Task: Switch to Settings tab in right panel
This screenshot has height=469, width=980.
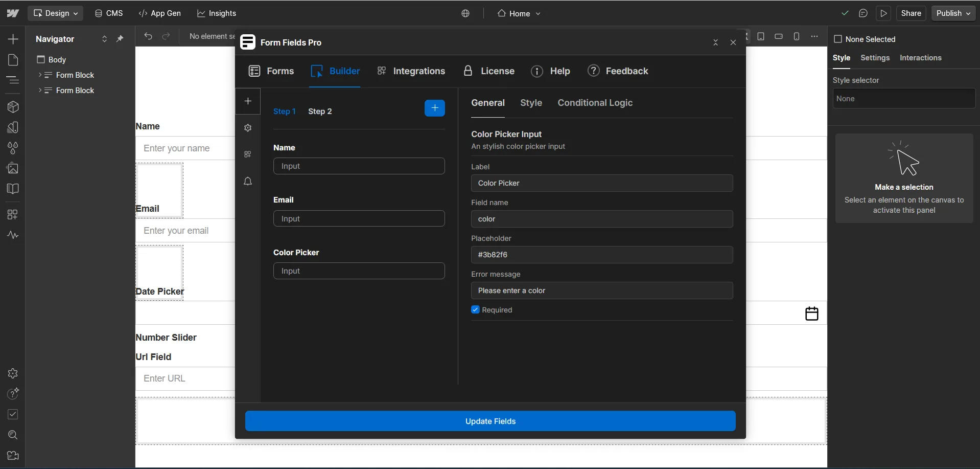Action: (875, 58)
